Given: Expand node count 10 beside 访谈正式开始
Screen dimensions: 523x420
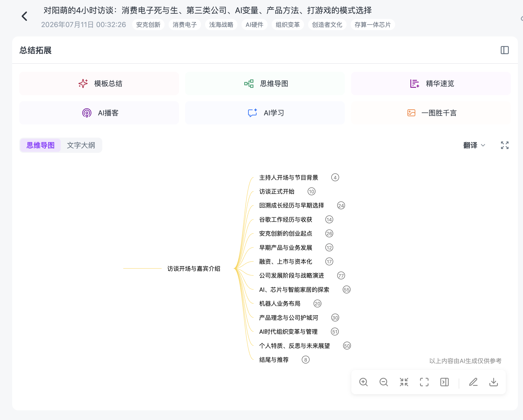Looking at the screenshot, I should pyautogui.click(x=312, y=192).
